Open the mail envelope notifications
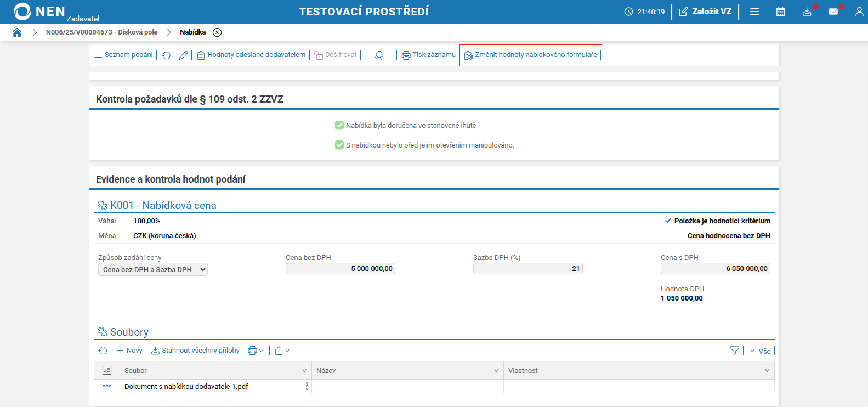The height and width of the screenshot is (407, 868). tap(833, 12)
